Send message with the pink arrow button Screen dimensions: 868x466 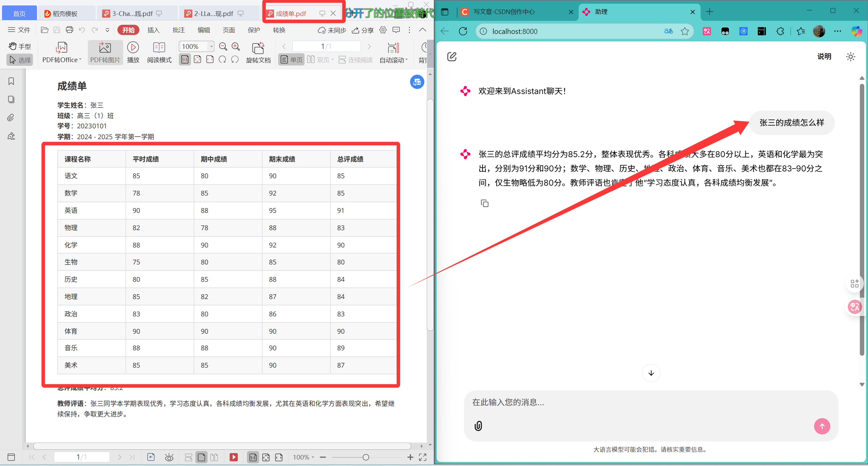click(822, 426)
